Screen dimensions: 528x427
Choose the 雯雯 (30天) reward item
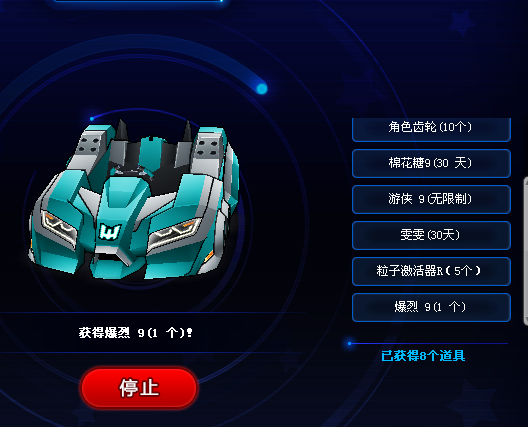tap(431, 235)
